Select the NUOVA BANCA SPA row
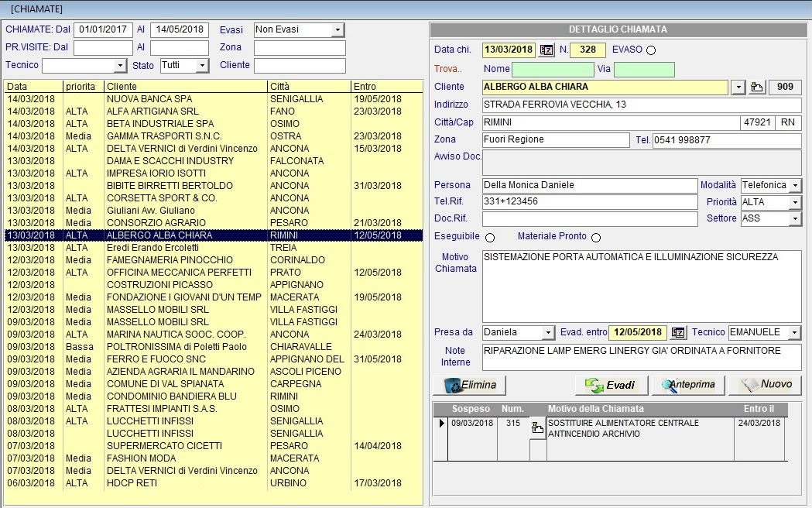Viewport: 812px width, 508px height. [214, 99]
